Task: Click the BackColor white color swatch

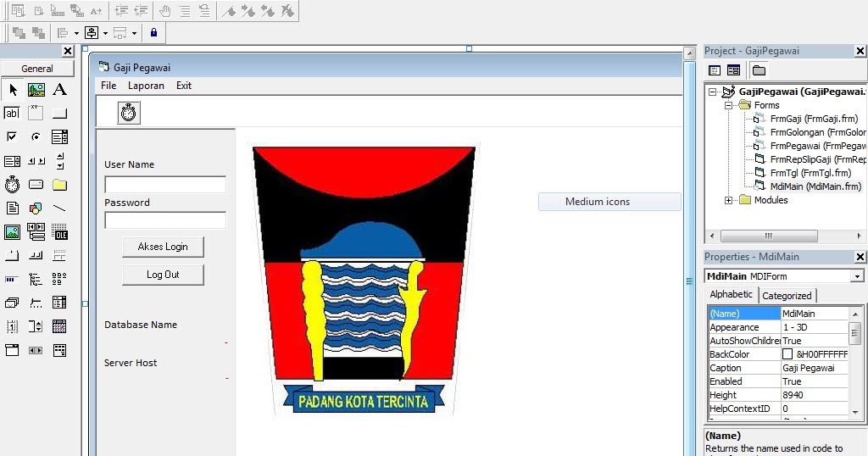Action: coord(787,354)
